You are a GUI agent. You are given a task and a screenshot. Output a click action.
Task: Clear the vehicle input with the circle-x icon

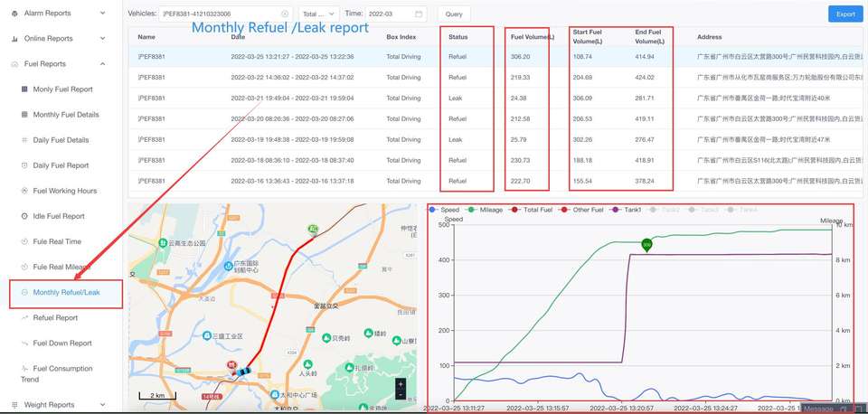(285, 14)
